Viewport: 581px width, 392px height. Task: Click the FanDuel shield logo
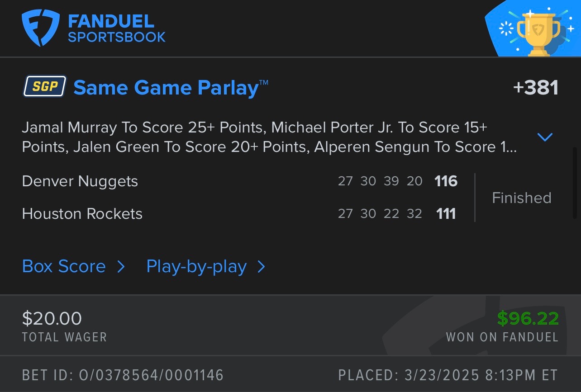click(41, 28)
